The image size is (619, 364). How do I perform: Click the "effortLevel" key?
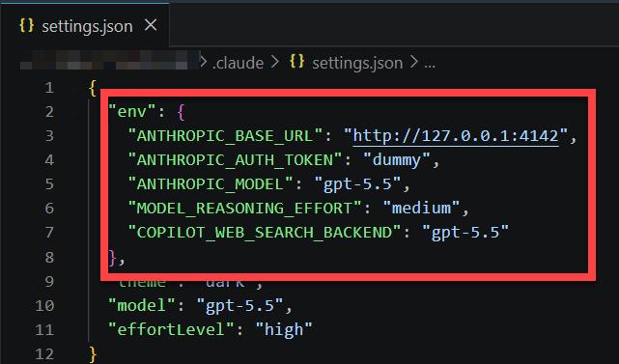pos(171,329)
